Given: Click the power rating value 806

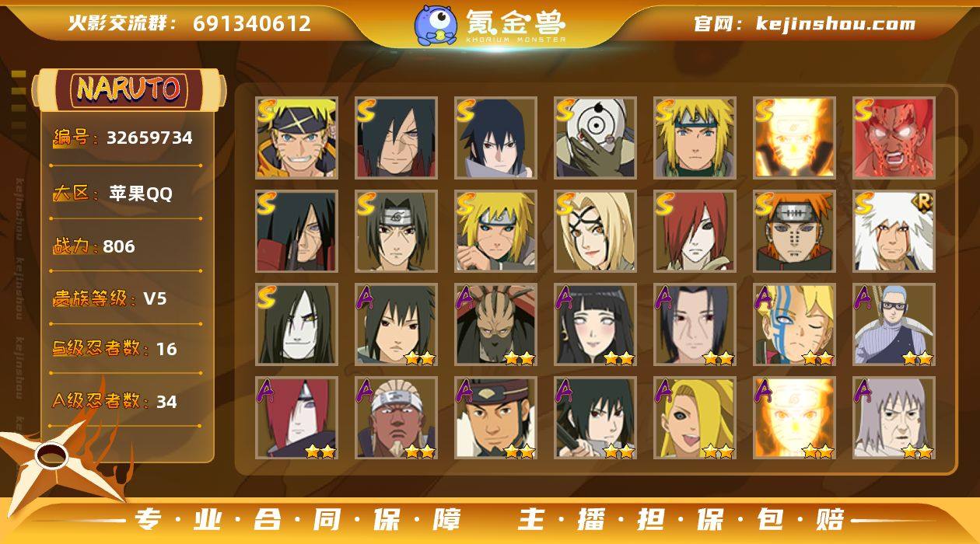Looking at the screenshot, I should pyautogui.click(x=119, y=246).
